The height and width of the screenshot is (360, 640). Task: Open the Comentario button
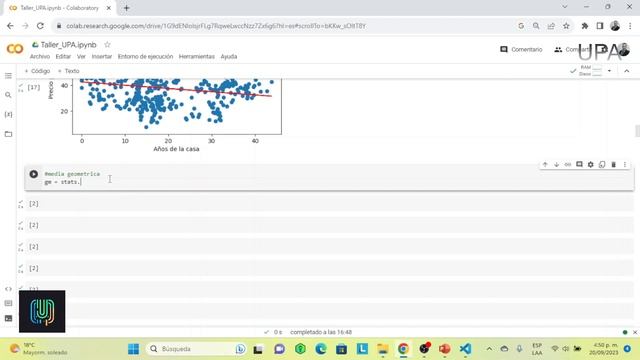click(x=521, y=49)
